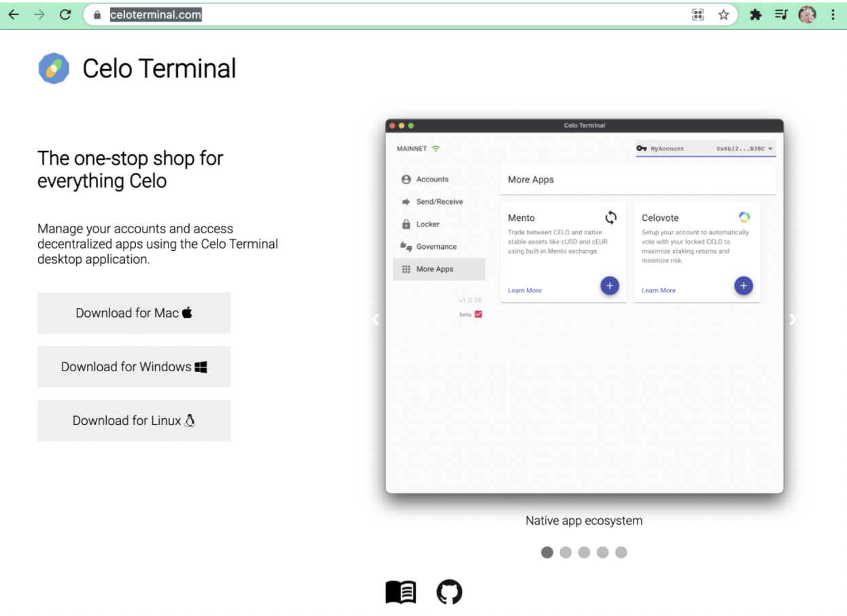Screen dimensions: 847x616
Task: Show the next carousel slide
Action: pos(793,320)
